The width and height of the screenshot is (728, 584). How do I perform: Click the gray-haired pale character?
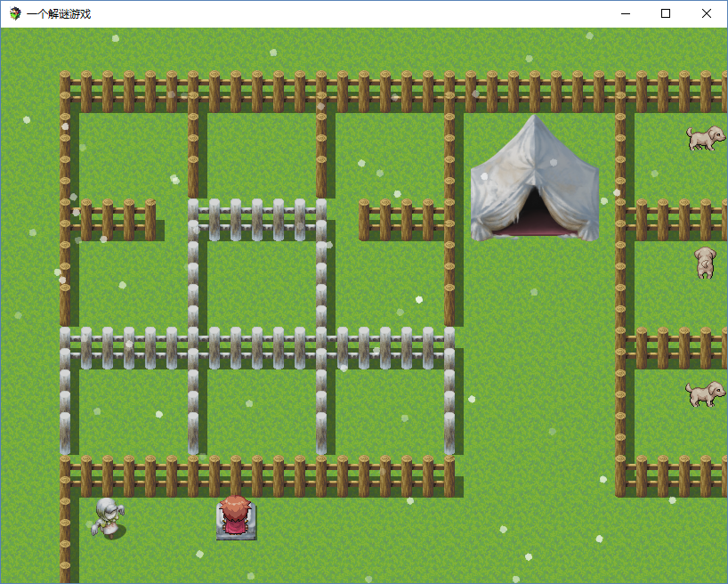coord(109,517)
